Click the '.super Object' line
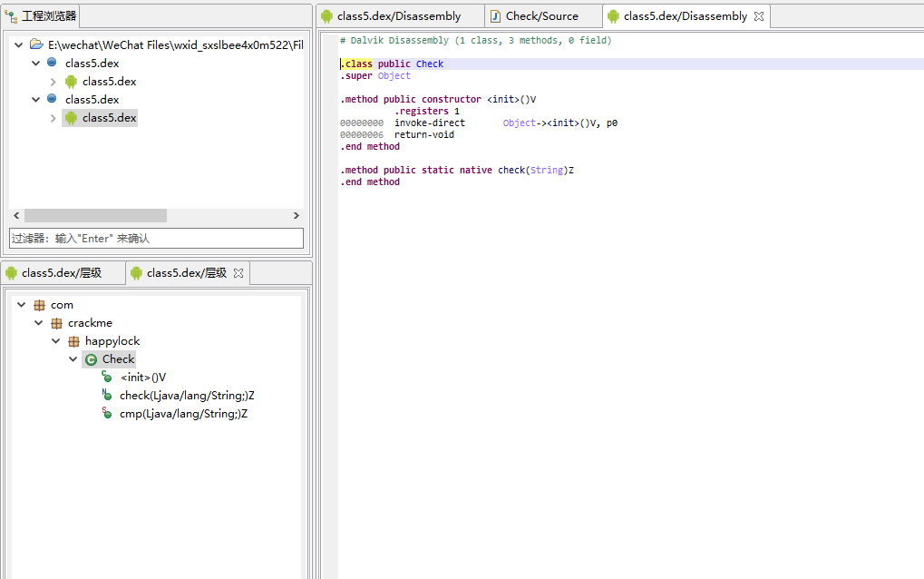The image size is (924, 579). 375,75
